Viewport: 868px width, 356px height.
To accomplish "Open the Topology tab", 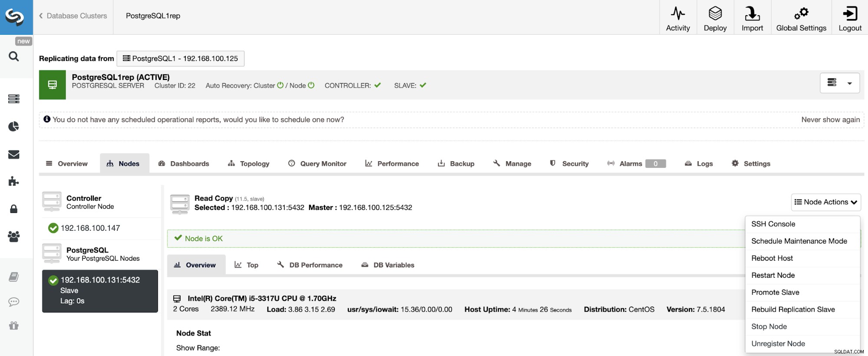I will click(249, 163).
